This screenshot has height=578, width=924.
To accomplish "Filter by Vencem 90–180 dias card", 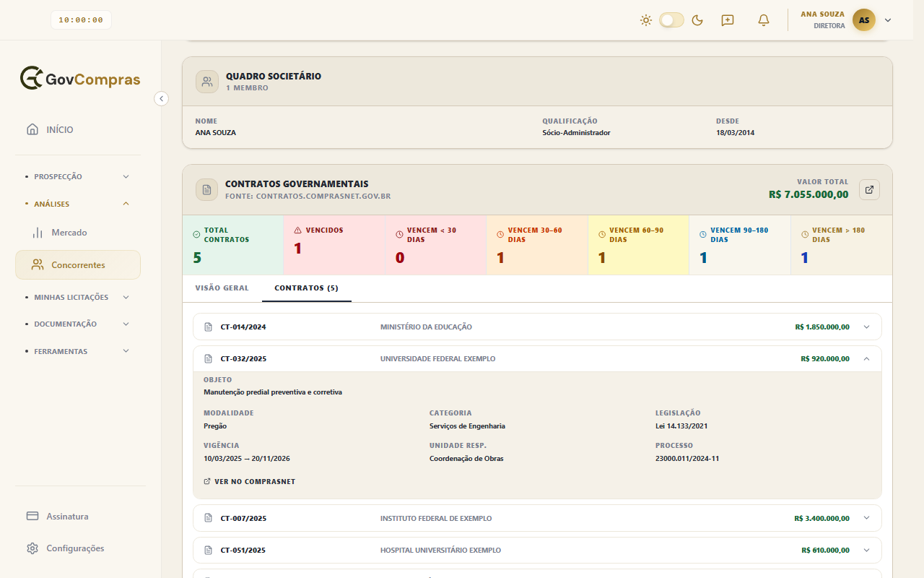I will tap(740, 245).
